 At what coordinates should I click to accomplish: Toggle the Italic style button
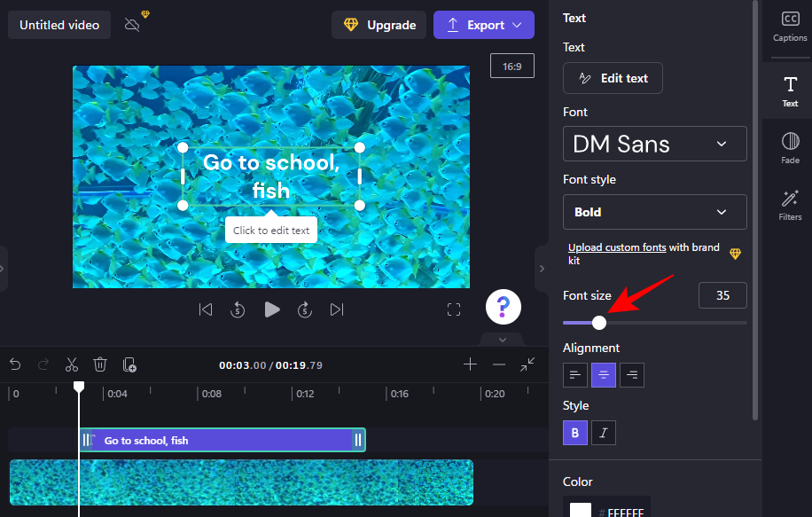(604, 433)
